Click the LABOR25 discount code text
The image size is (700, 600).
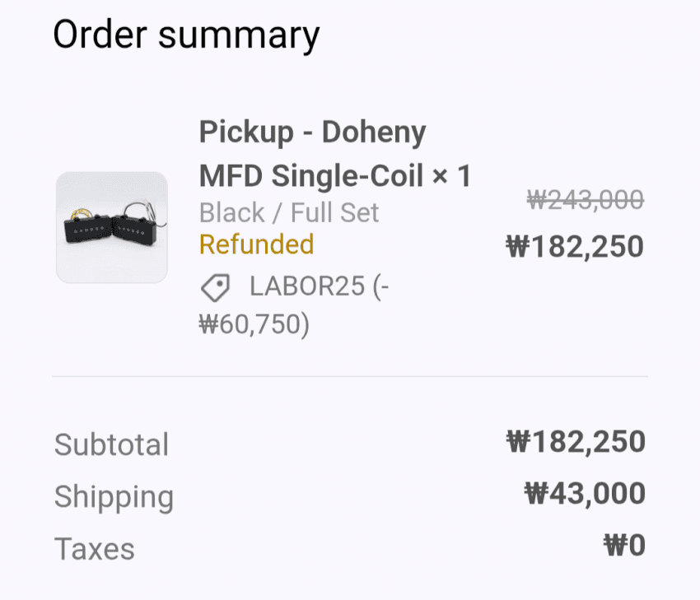point(310,287)
